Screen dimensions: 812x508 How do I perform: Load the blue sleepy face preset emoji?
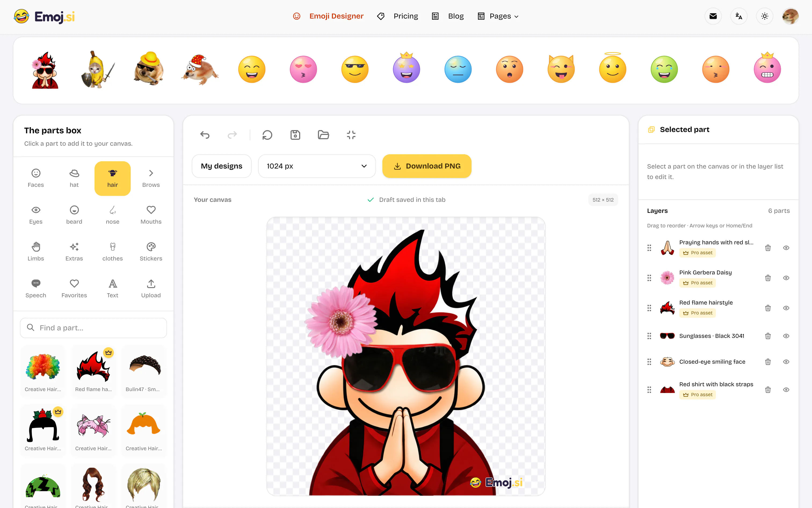click(458, 70)
